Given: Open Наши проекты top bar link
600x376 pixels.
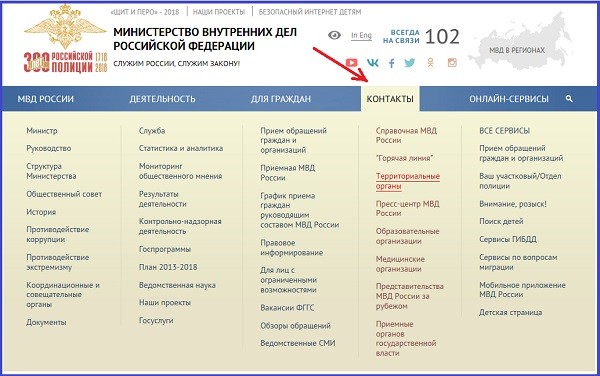Looking at the screenshot, I should click(x=219, y=12).
